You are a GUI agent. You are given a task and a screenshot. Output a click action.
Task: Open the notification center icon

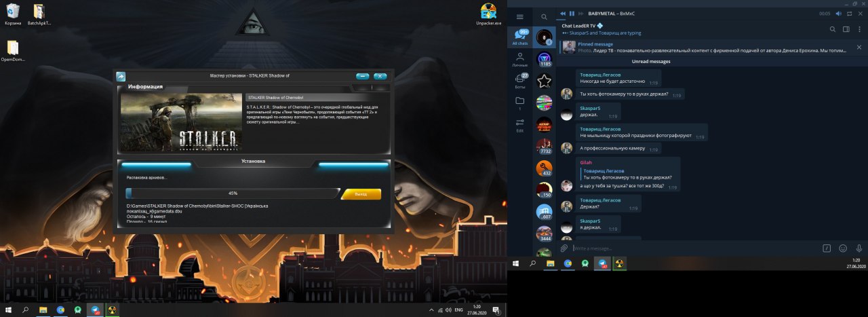[497, 310]
